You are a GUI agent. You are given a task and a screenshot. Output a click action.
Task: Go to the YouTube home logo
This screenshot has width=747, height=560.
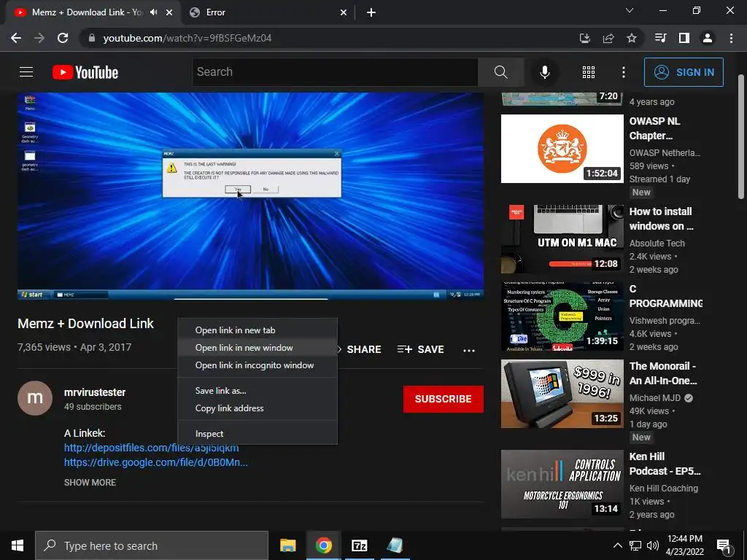click(x=85, y=72)
